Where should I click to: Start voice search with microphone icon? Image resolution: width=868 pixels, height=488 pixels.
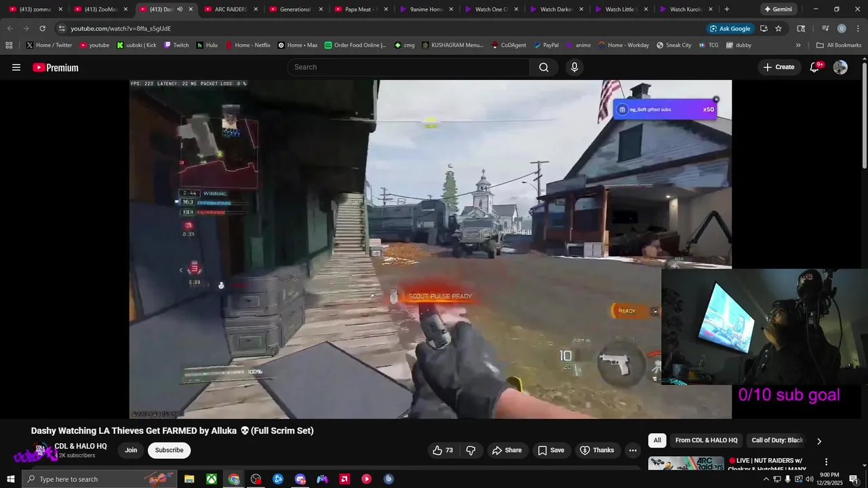574,67
